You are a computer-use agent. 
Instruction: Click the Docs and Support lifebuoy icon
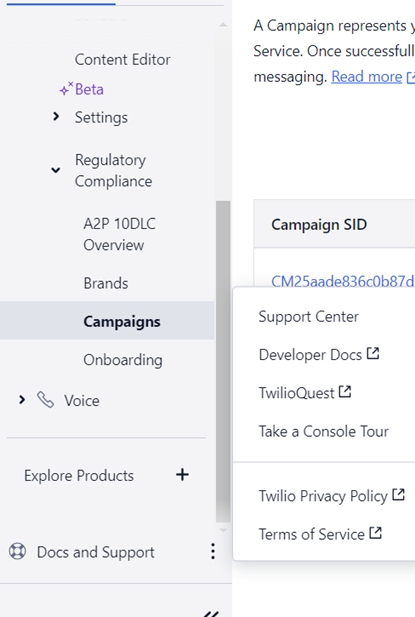click(18, 551)
